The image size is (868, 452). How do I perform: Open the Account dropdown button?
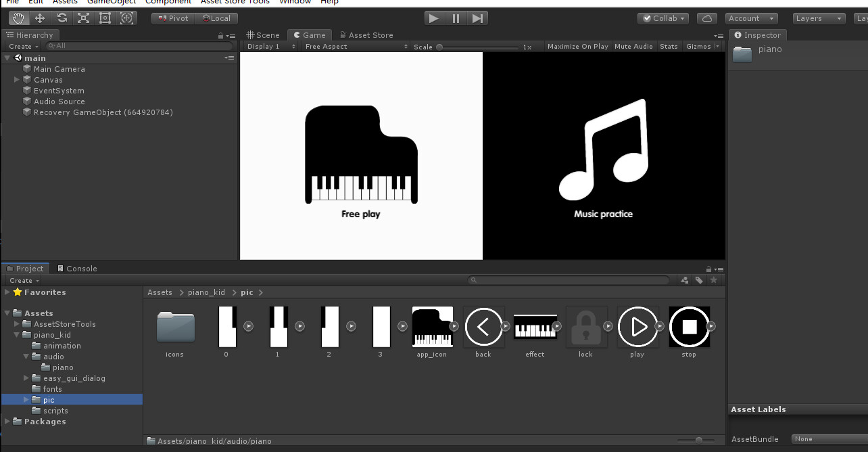coord(750,18)
